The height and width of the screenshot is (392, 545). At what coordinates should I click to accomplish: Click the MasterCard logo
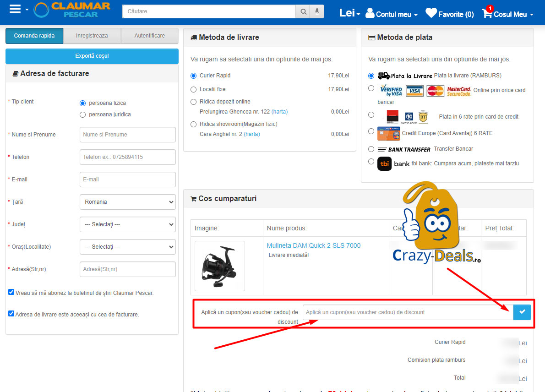(436, 91)
